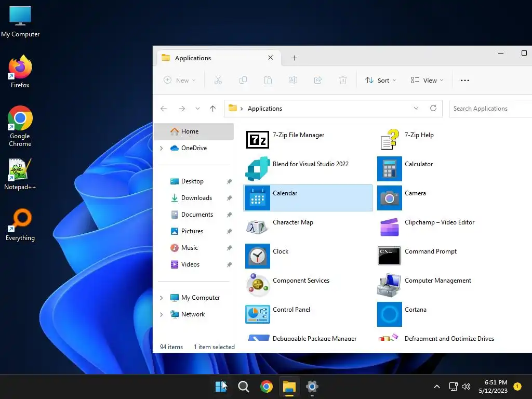Select the Component Services icon
Viewport: 532px width, 399px height.
point(258,285)
